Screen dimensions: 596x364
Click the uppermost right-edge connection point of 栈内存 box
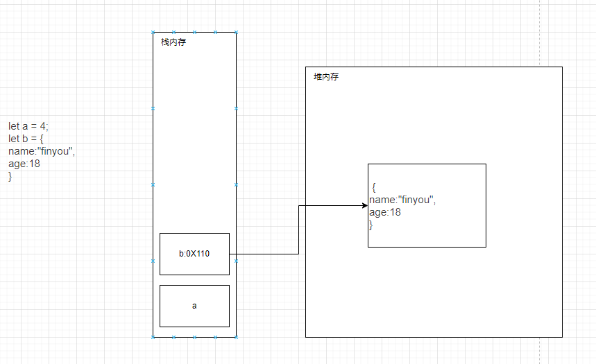[236, 108]
